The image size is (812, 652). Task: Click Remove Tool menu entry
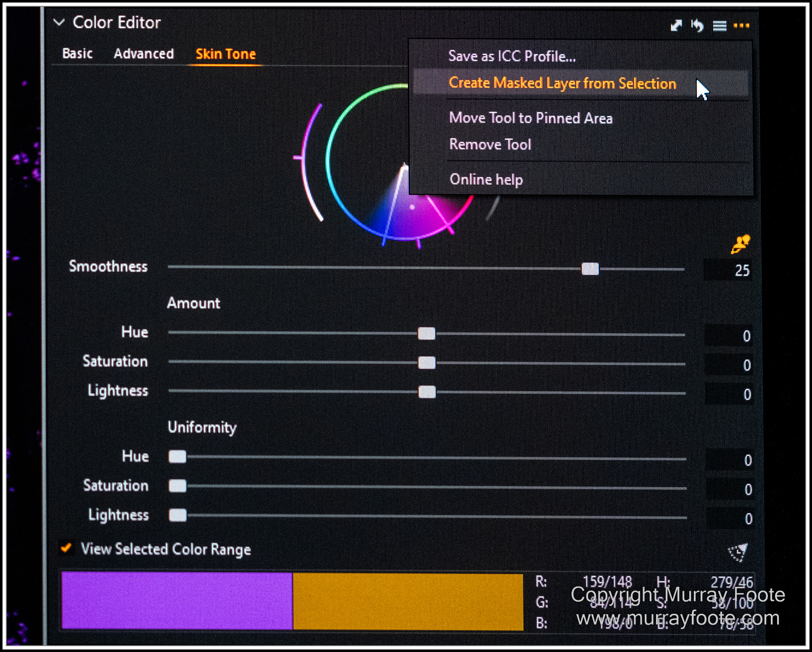(x=490, y=145)
